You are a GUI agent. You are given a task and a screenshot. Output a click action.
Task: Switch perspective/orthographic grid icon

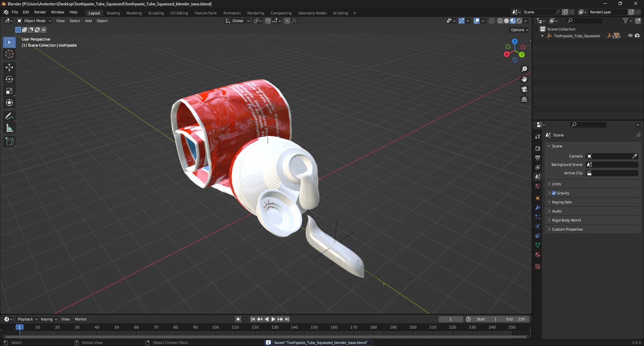coord(524,99)
